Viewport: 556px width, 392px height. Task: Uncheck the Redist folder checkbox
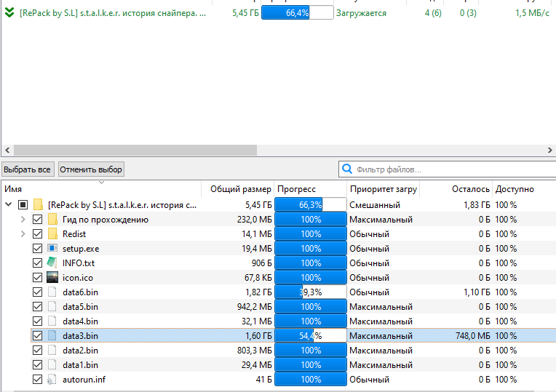point(37,234)
